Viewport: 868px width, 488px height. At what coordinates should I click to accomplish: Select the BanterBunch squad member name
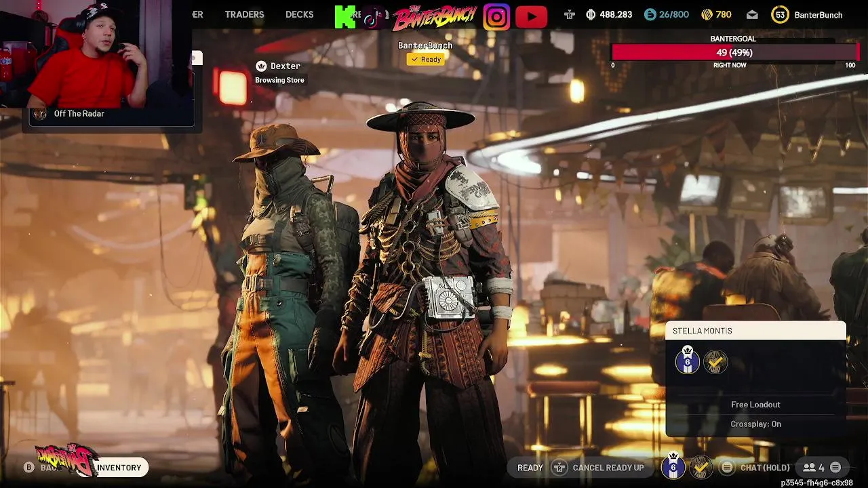pos(425,45)
